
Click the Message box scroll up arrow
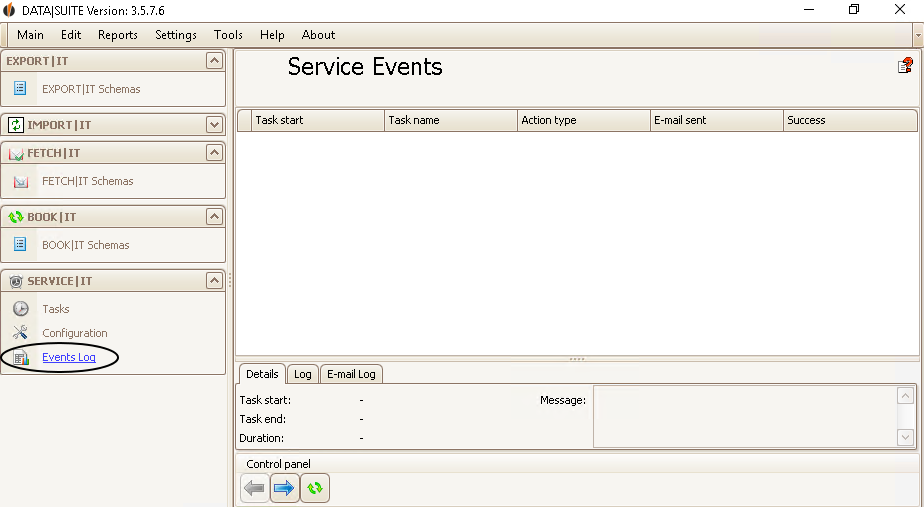pyautogui.click(x=905, y=395)
